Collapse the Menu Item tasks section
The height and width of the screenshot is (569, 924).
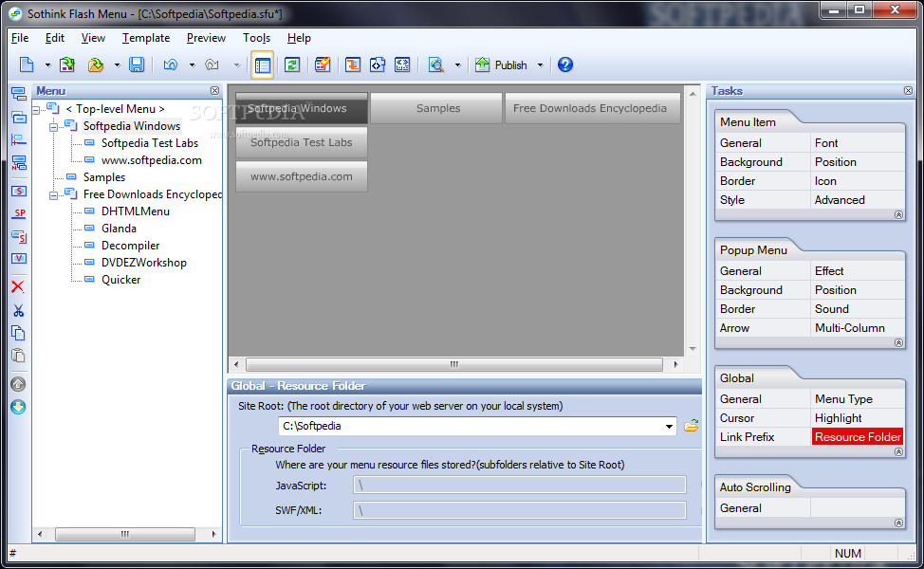[x=898, y=215]
